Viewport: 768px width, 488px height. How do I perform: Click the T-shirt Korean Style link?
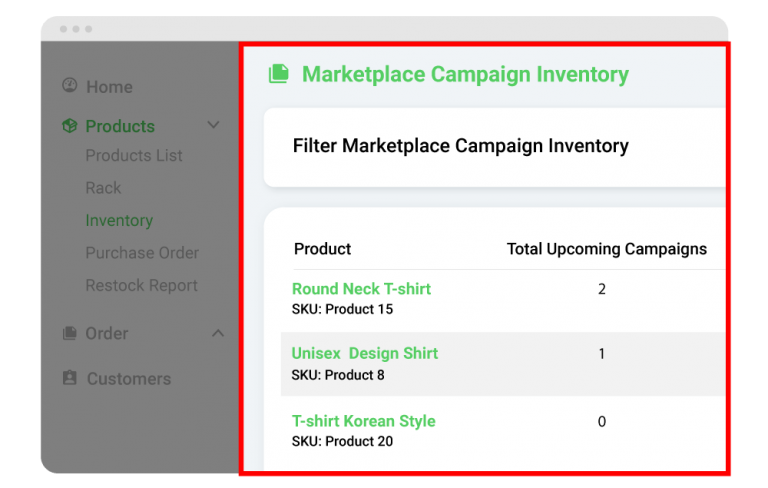(x=364, y=421)
